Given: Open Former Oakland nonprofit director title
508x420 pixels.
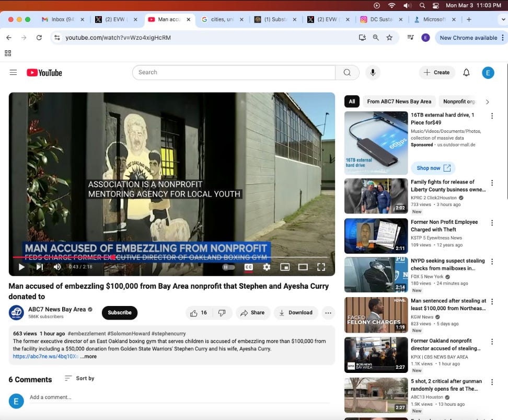Looking at the screenshot, I should point(445,345).
